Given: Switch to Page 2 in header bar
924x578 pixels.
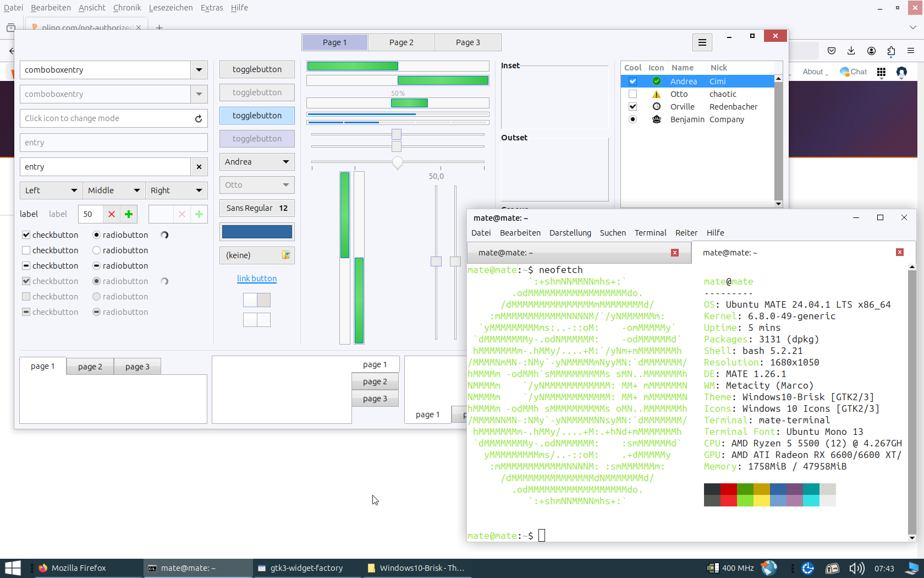Looking at the screenshot, I should point(402,42).
